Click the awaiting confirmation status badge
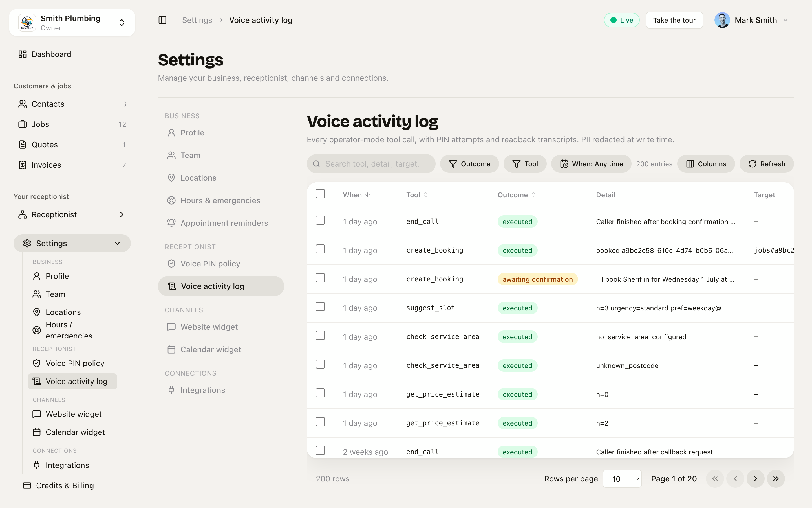 click(538, 279)
